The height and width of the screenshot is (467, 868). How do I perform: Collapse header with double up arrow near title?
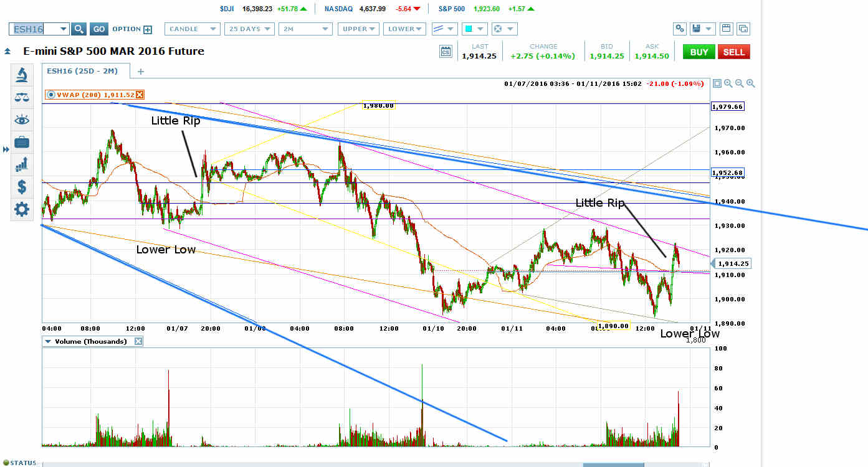[x=7, y=52]
